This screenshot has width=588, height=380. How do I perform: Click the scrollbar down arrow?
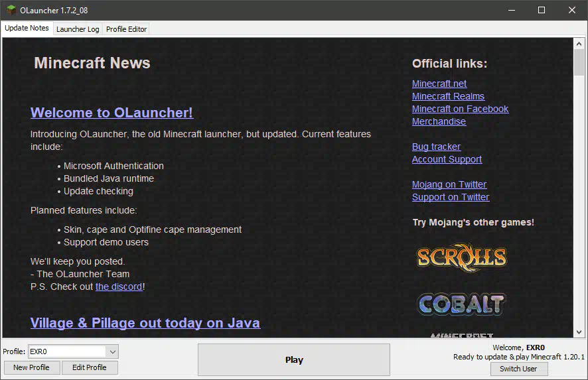tap(579, 332)
